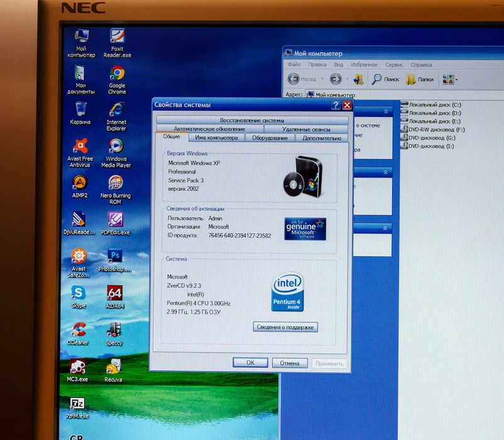Switch to Оборудование tab
Viewport: 504px width, 440px height.
point(270,138)
